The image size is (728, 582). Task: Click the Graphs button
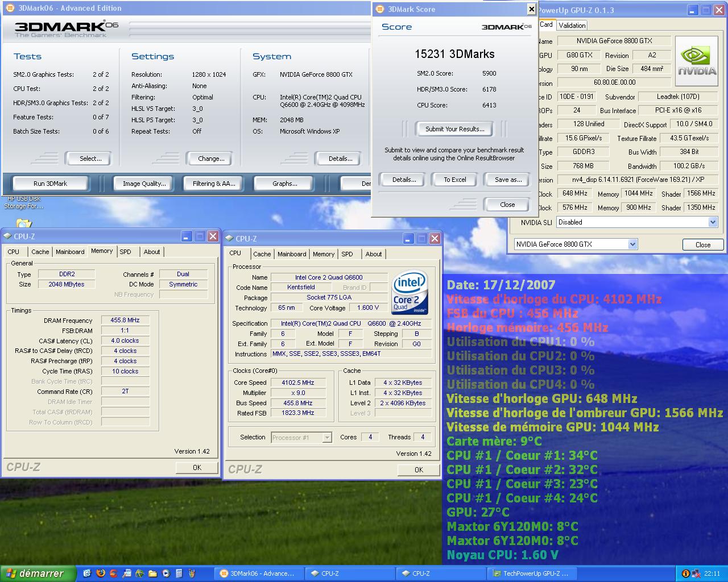coord(284,184)
